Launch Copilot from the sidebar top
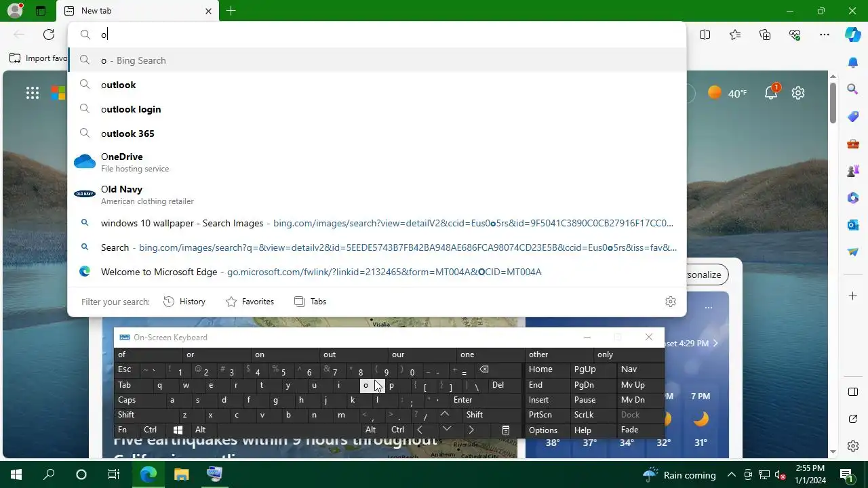Image resolution: width=868 pixels, height=488 pixels. pos(853,35)
